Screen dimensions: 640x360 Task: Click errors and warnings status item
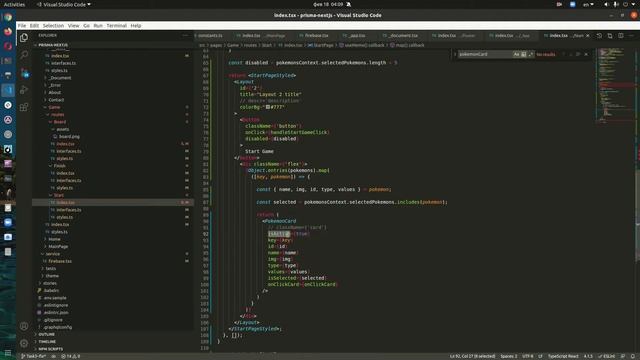click(71, 356)
